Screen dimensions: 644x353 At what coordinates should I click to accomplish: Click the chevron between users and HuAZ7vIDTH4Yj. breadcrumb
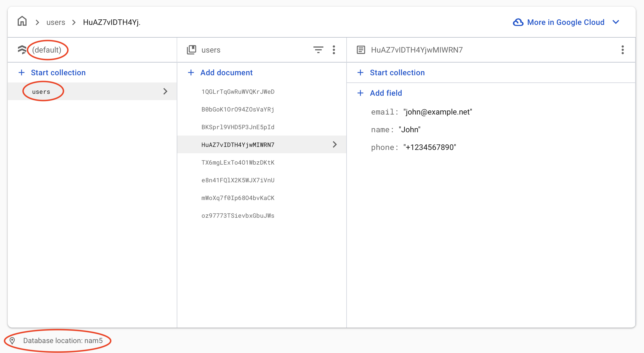pos(74,22)
